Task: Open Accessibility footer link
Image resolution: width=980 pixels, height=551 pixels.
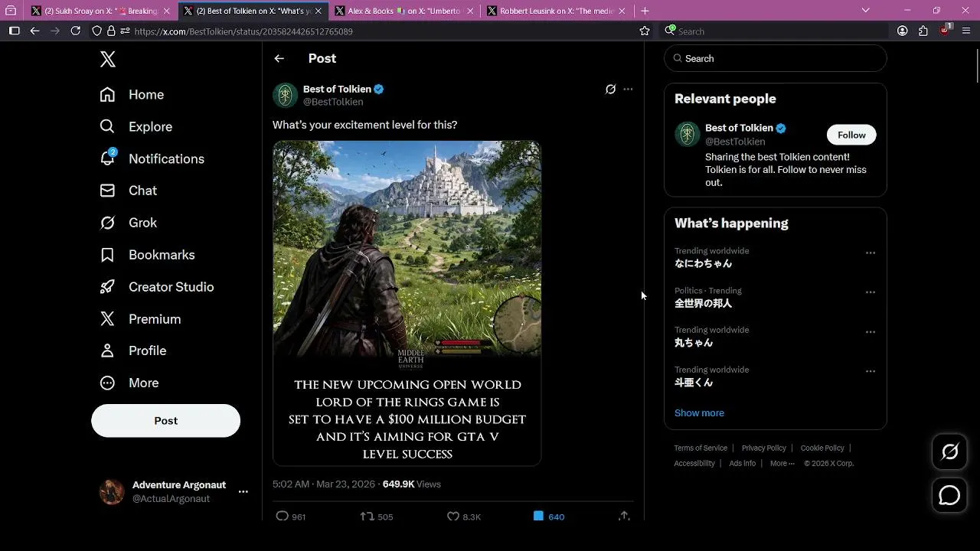Action: coord(694,464)
